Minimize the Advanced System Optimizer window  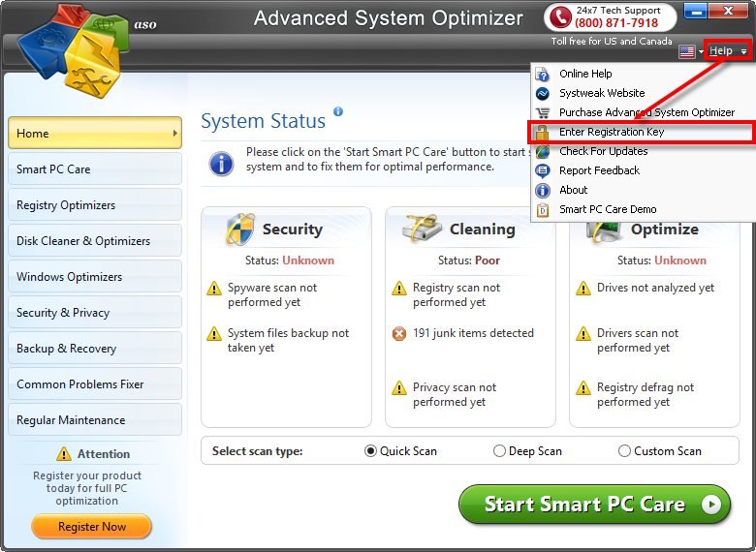click(695, 11)
